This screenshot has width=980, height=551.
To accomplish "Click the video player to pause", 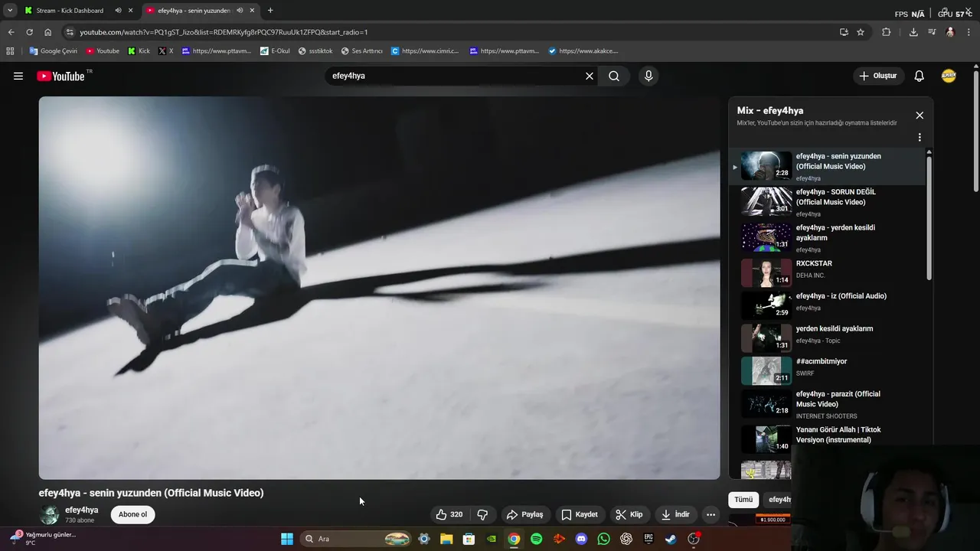I will (379, 288).
